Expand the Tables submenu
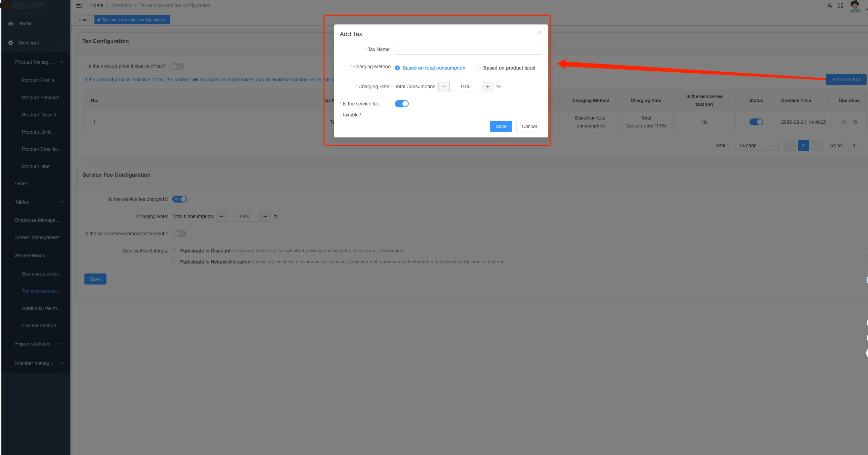The image size is (868, 455). 61,202
